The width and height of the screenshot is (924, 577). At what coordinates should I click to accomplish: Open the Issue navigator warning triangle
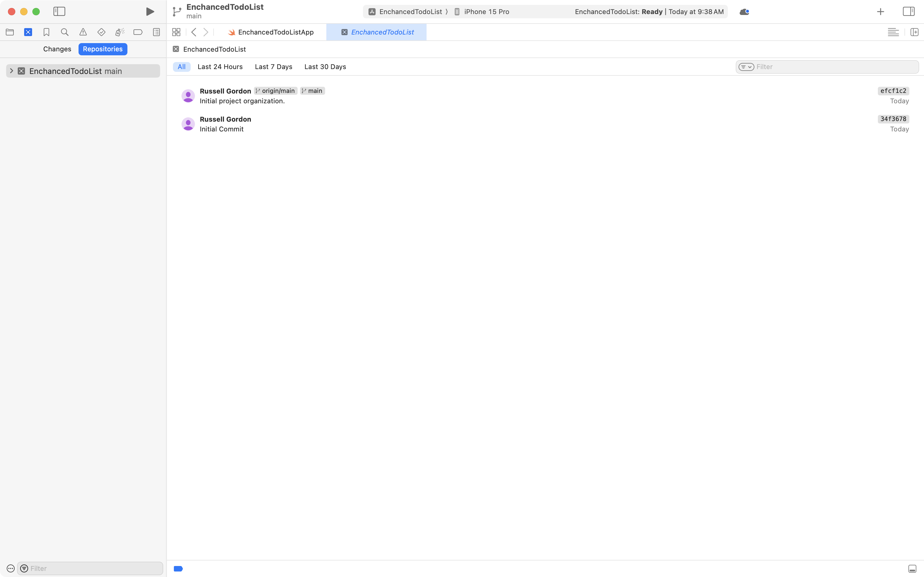(83, 32)
